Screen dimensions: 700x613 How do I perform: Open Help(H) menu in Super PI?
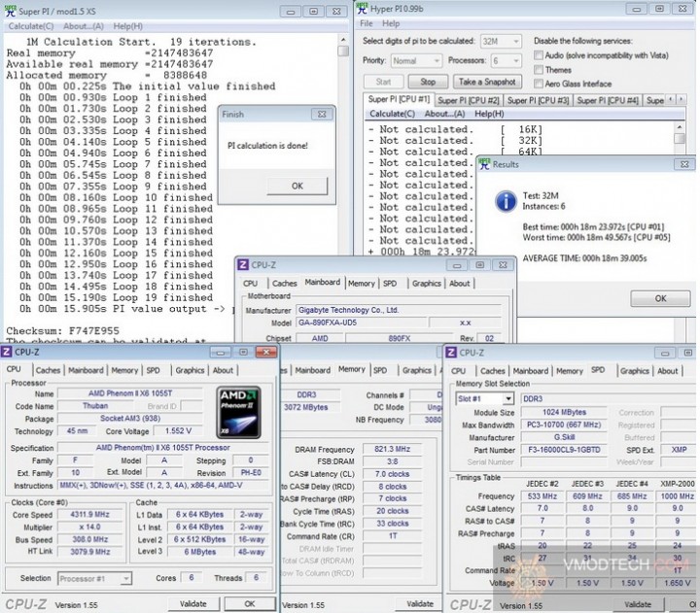(x=128, y=26)
